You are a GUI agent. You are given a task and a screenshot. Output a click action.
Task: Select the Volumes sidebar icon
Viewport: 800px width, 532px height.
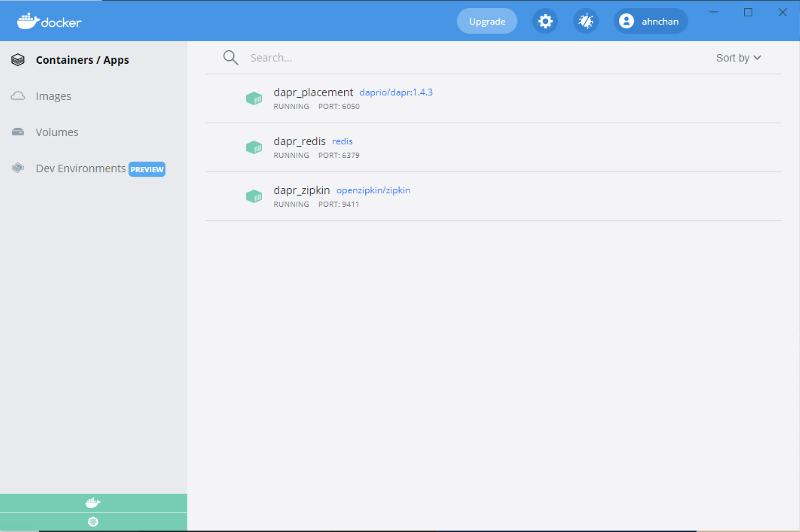[18, 132]
